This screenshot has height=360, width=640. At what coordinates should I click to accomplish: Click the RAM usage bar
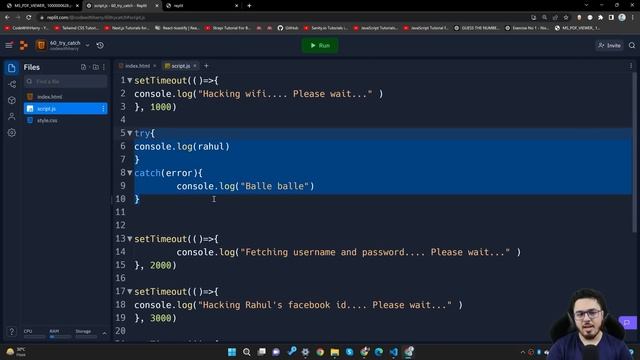tap(60, 337)
